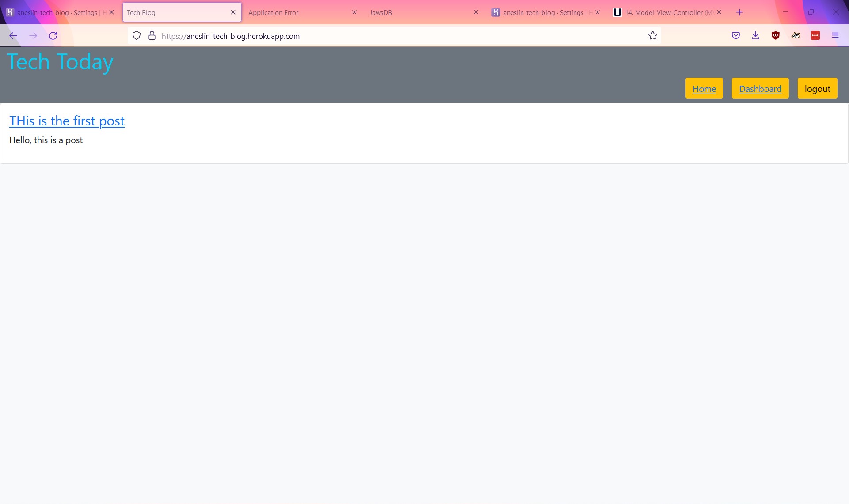The image size is (849, 504).
Task: Switch to the JawsDB tab
Action: pos(415,13)
